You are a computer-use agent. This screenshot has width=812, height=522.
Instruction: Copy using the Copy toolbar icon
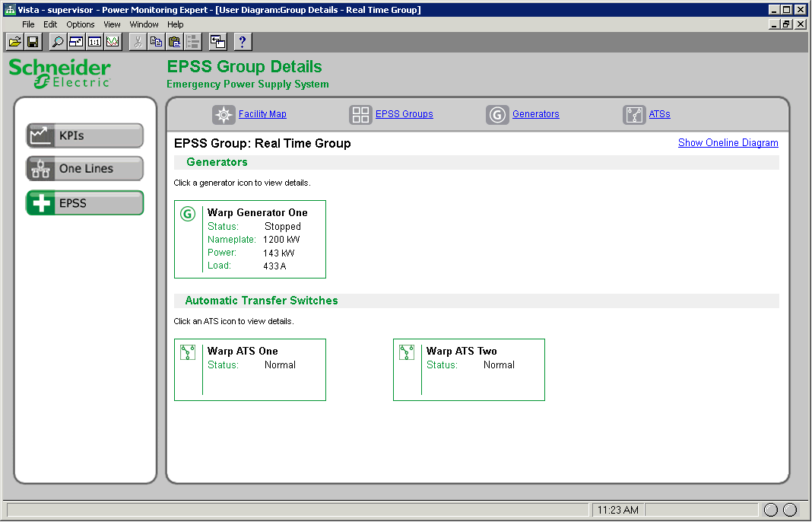point(156,41)
